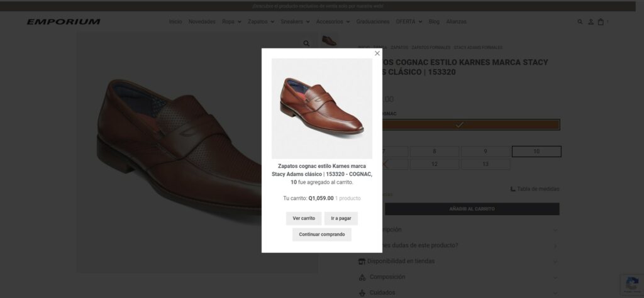Click the EMPORIUM logo

click(x=64, y=22)
